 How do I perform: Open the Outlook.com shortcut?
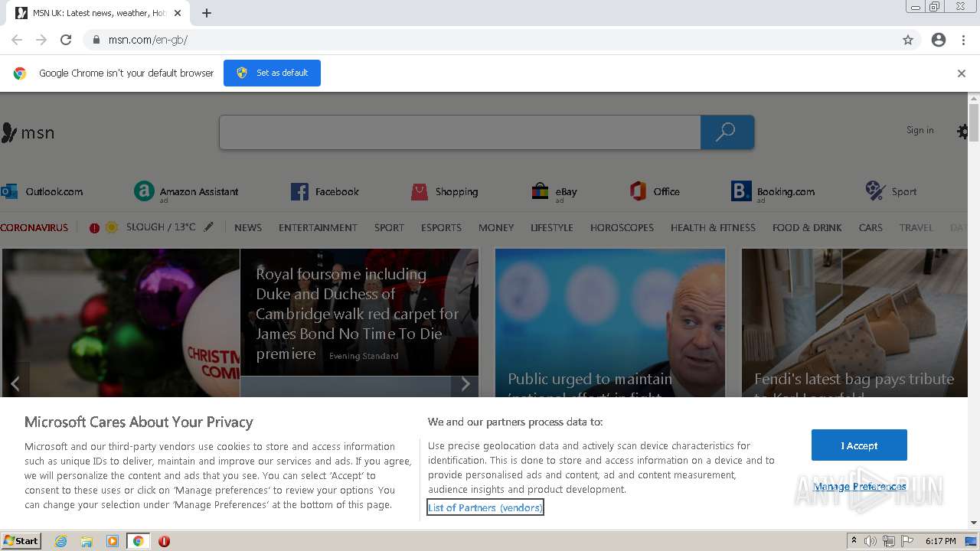42,191
